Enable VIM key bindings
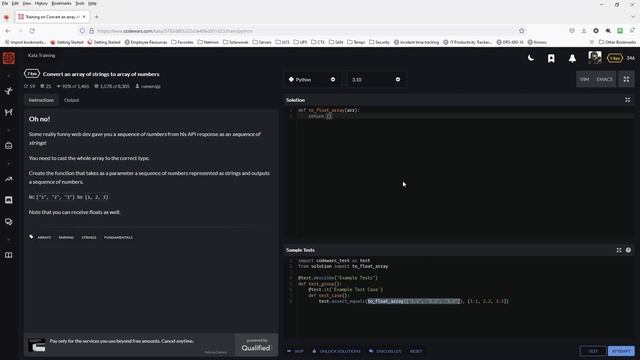 [584, 79]
